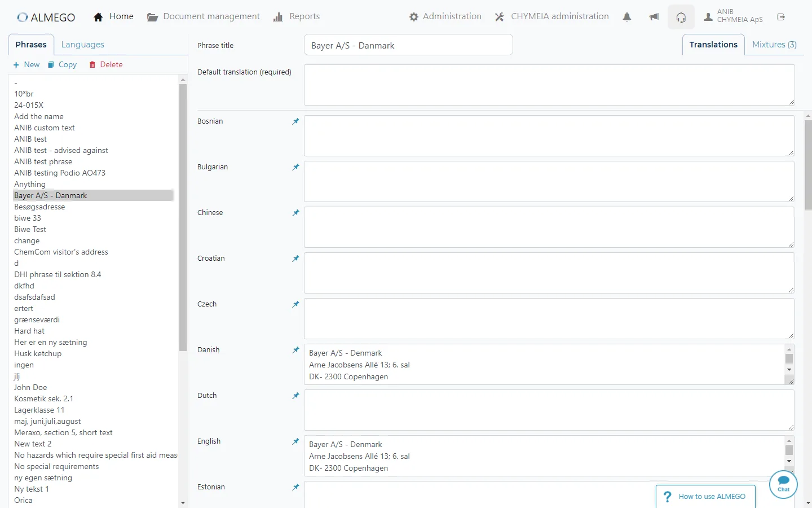Viewport: 812px width, 508px height.
Task: Open Document management menu
Action: pyautogui.click(x=204, y=16)
